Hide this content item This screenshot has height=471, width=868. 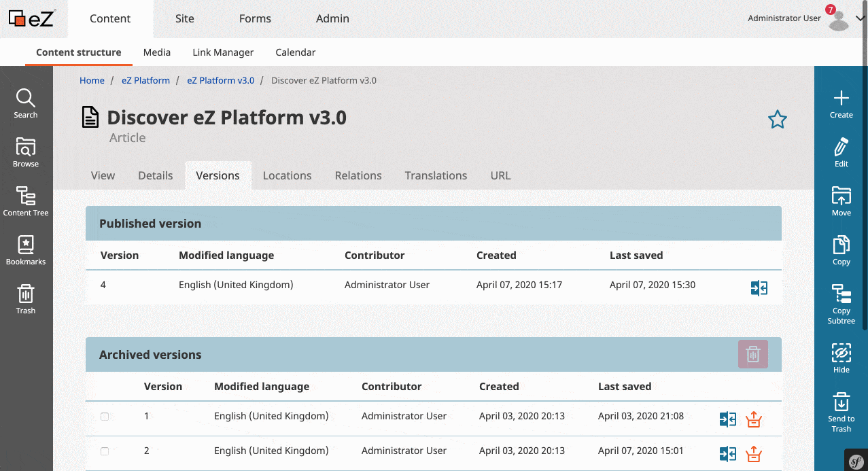[841, 358]
